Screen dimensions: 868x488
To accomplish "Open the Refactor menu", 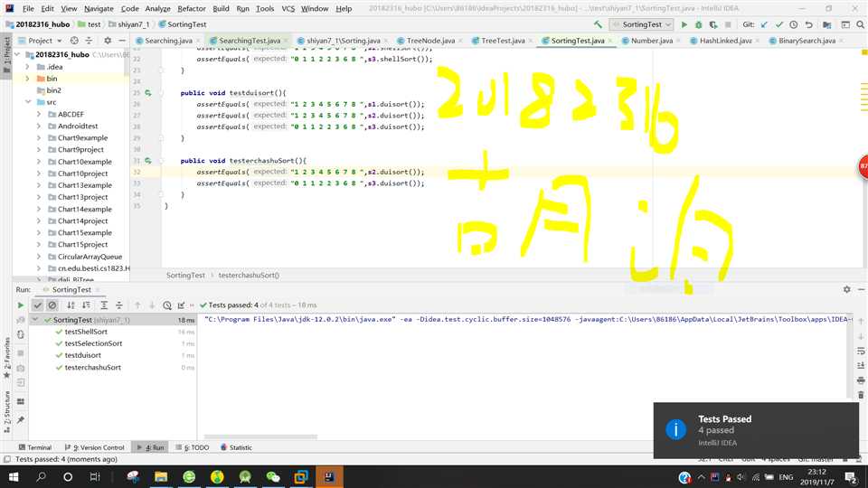I will (x=192, y=8).
